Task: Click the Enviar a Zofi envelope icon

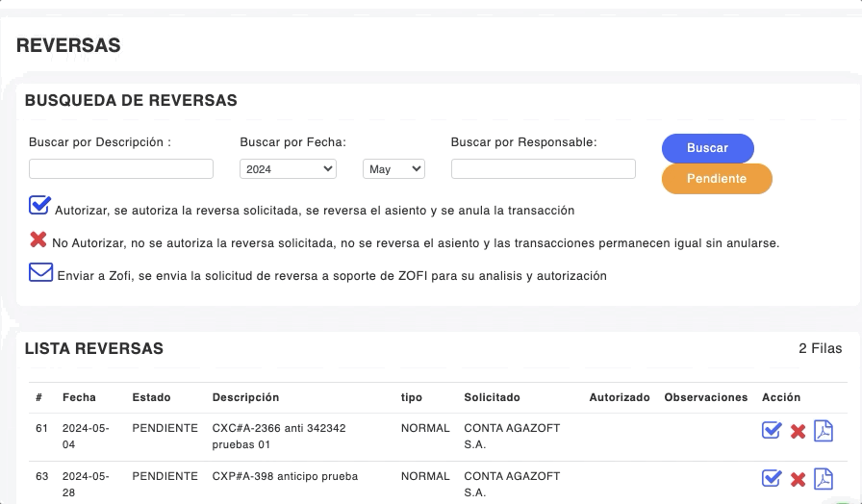Action: click(40, 272)
